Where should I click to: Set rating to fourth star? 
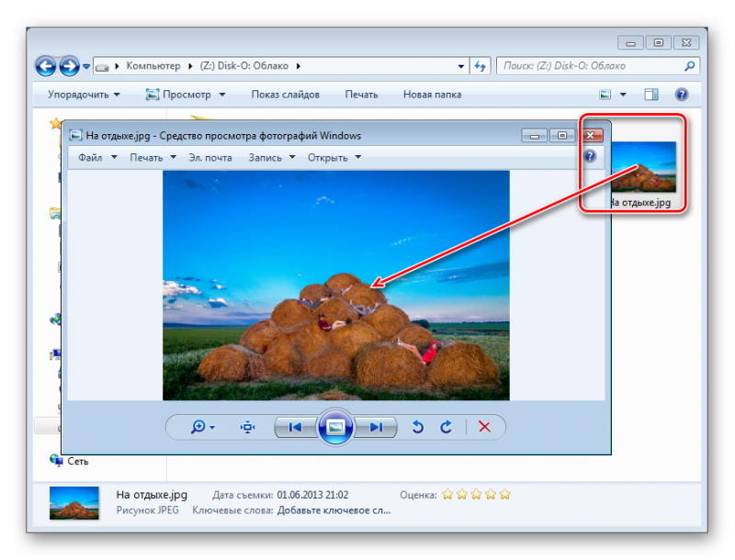click(491, 495)
